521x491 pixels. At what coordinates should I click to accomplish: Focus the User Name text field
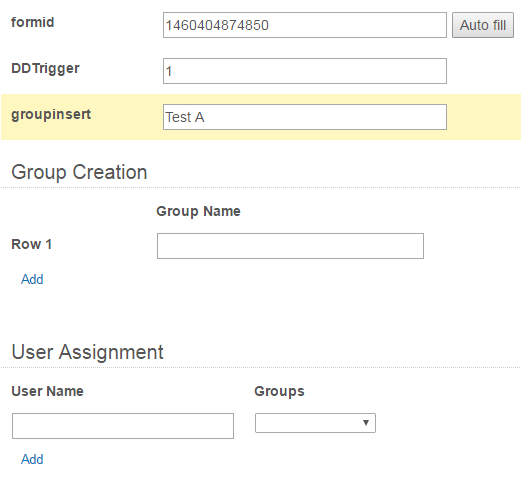pos(123,426)
